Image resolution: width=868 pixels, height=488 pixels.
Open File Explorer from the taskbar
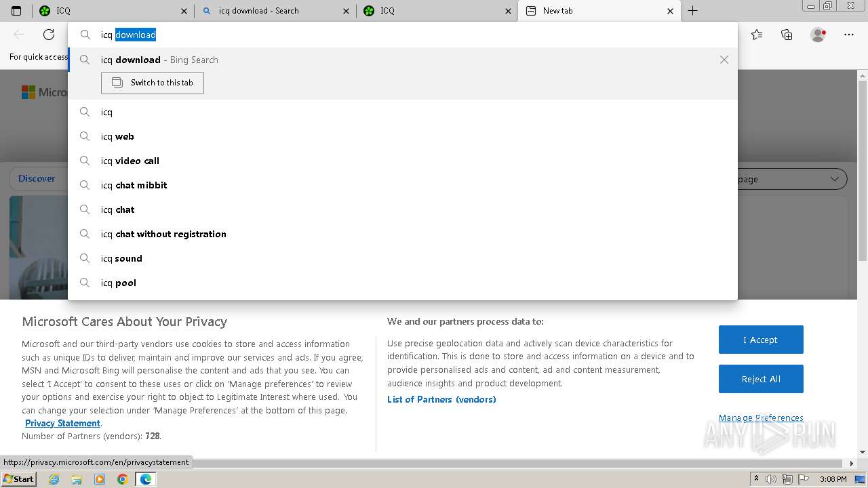tap(77, 479)
